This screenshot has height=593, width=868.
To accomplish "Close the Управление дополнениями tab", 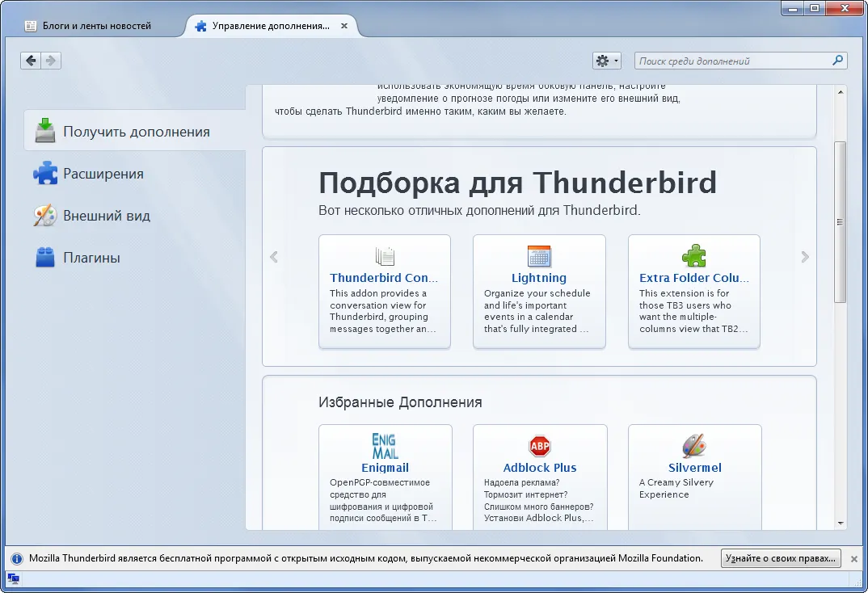I will pyautogui.click(x=343, y=26).
